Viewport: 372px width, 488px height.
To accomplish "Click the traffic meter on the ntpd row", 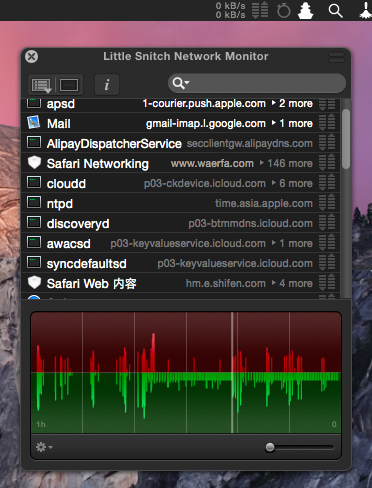I will (327, 202).
